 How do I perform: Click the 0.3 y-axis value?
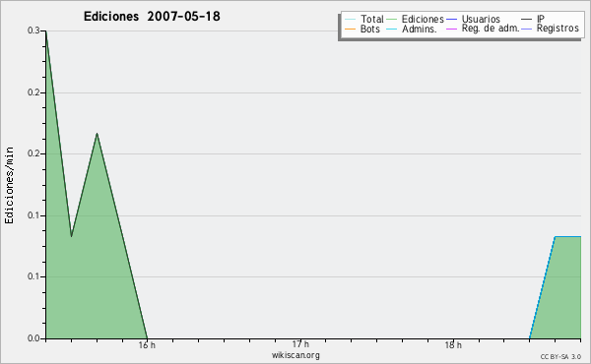[x=33, y=30]
